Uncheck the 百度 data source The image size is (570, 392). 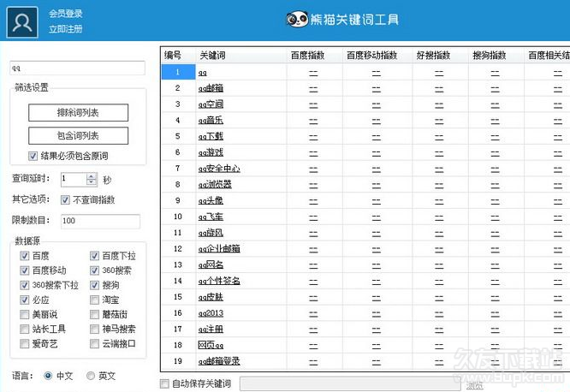click(x=24, y=256)
